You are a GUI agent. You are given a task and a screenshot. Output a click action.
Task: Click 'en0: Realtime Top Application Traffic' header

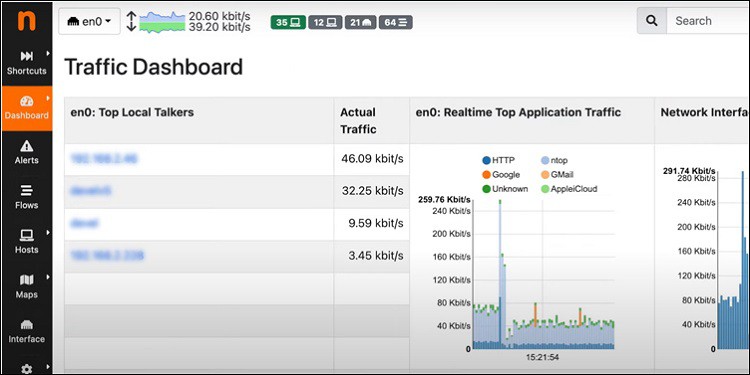coord(518,112)
